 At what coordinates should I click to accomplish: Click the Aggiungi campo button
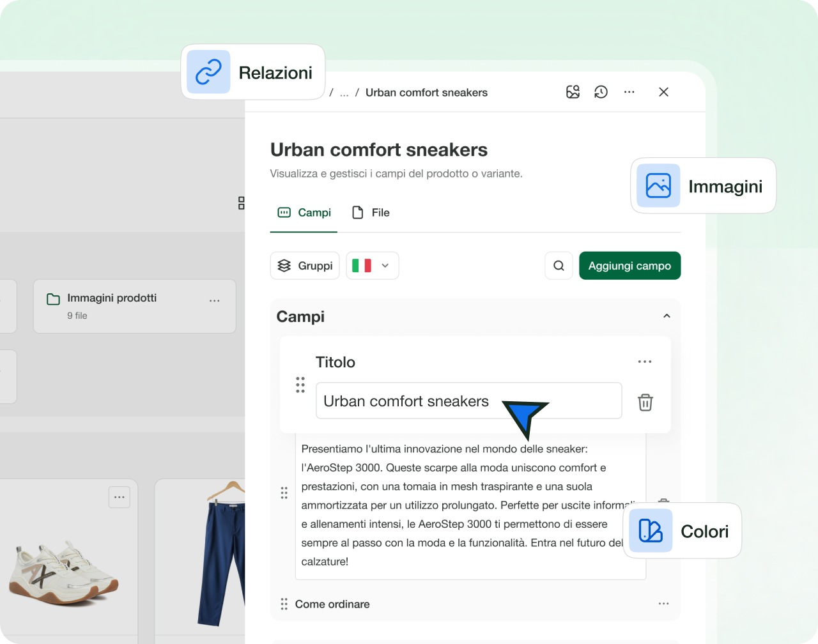pos(629,265)
